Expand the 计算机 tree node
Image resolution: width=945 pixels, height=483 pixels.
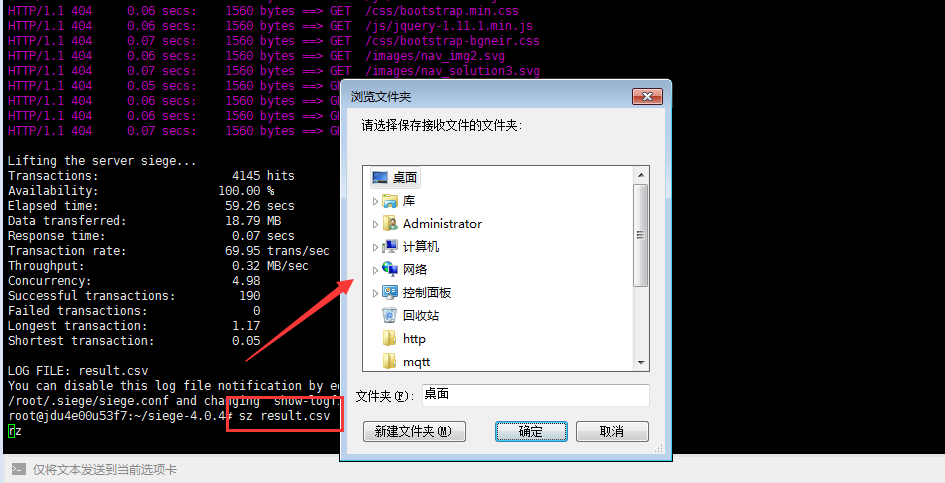click(x=375, y=247)
